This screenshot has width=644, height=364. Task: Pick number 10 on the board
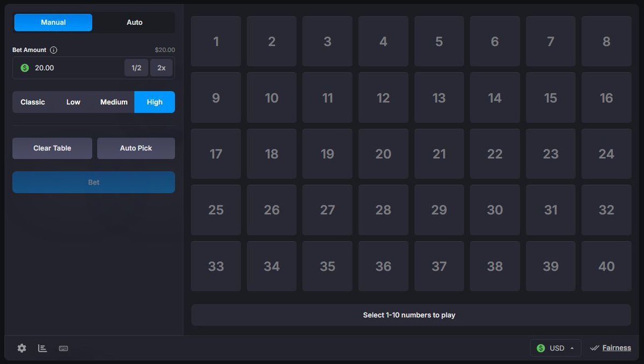[272, 98]
